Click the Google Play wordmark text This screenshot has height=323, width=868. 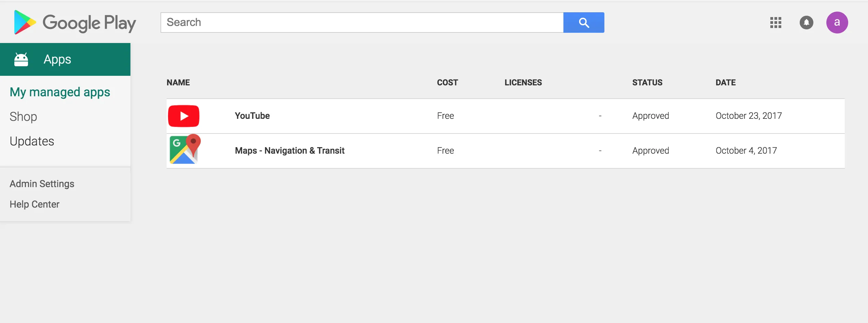89,23
